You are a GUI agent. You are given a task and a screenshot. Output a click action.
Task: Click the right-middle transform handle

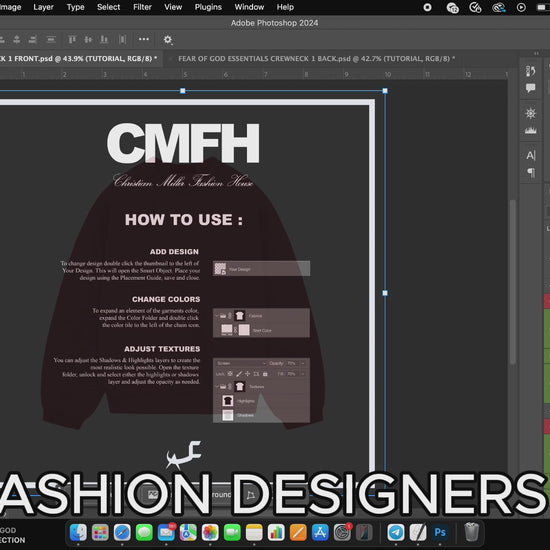coord(385,293)
